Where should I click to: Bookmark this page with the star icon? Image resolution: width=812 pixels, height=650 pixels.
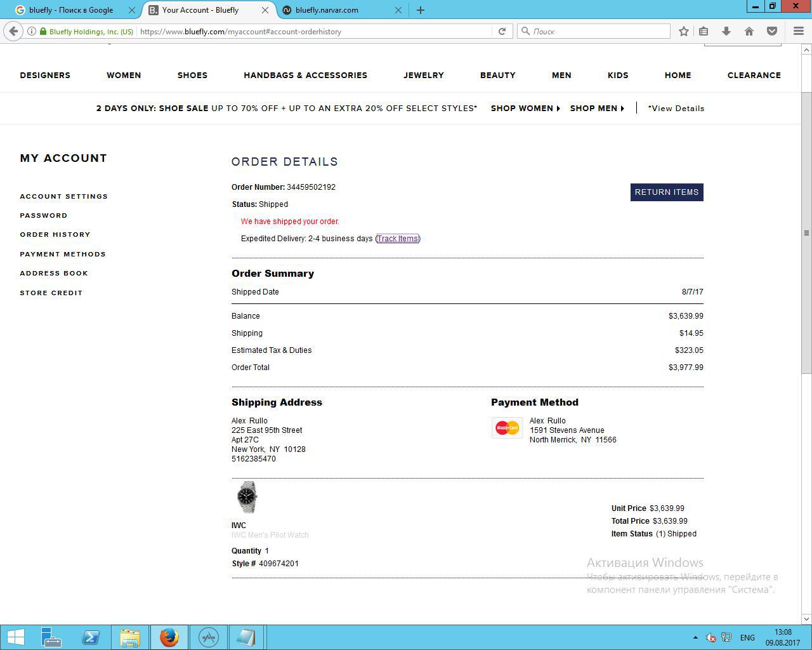pos(683,31)
